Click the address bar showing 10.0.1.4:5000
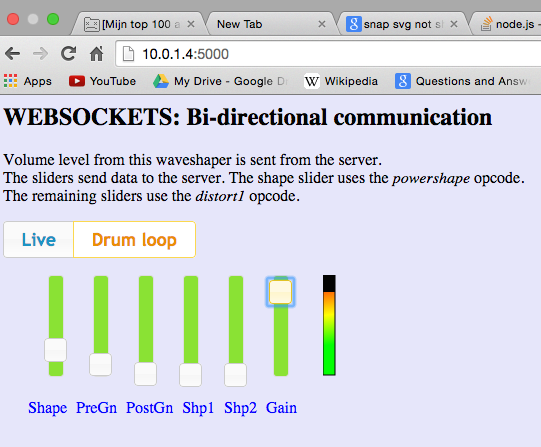 328,54
